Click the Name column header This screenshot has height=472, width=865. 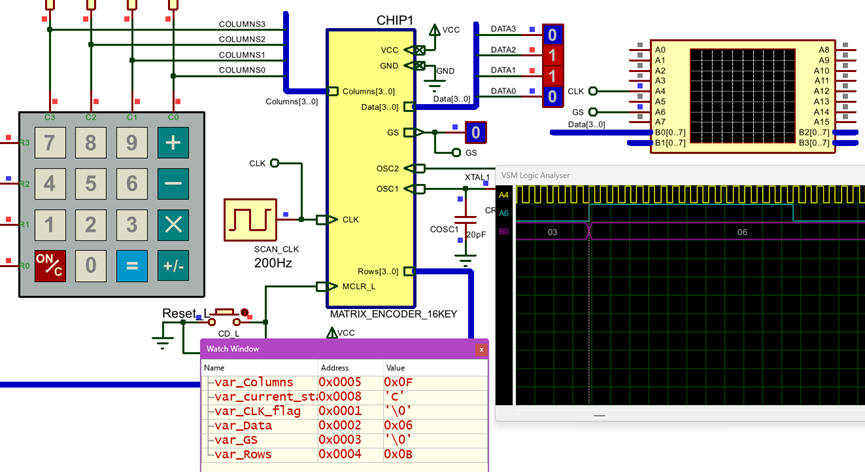[260, 368]
